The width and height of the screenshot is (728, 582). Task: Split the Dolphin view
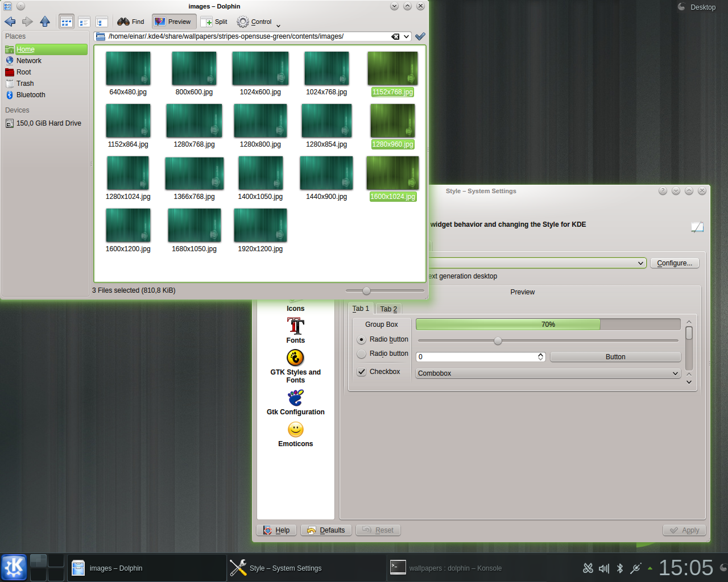(214, 22)
